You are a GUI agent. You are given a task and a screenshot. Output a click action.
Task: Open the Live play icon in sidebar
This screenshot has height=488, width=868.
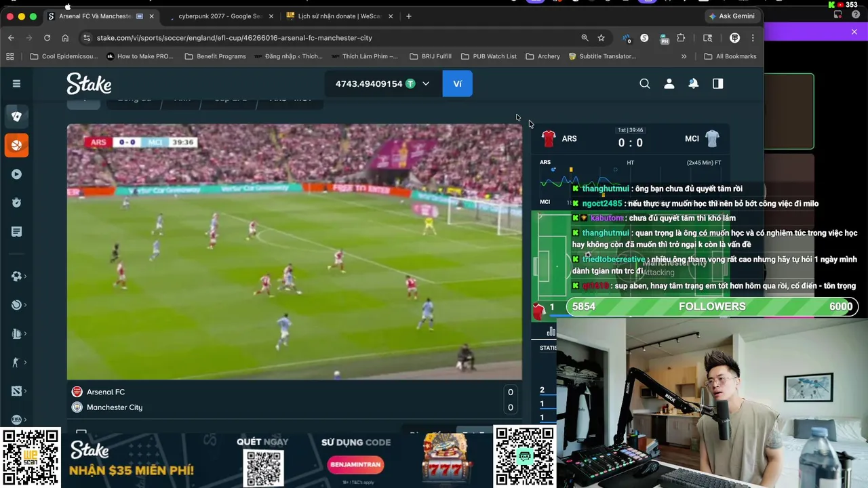16,174
